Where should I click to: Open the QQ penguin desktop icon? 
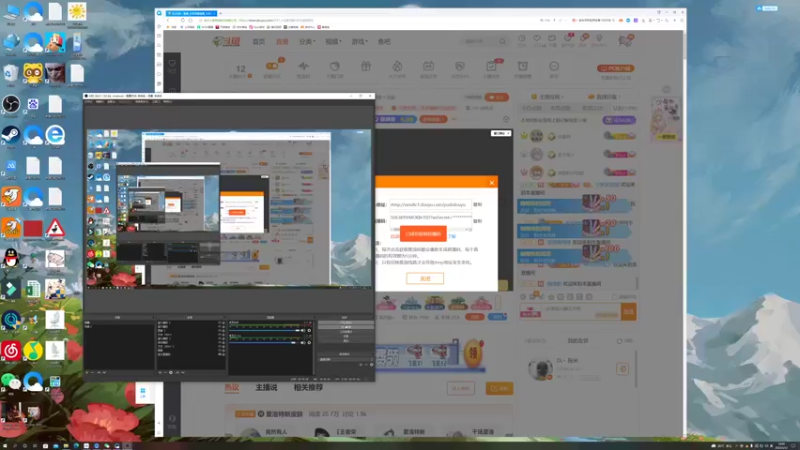pyautogui.click(x=11, y=258)
